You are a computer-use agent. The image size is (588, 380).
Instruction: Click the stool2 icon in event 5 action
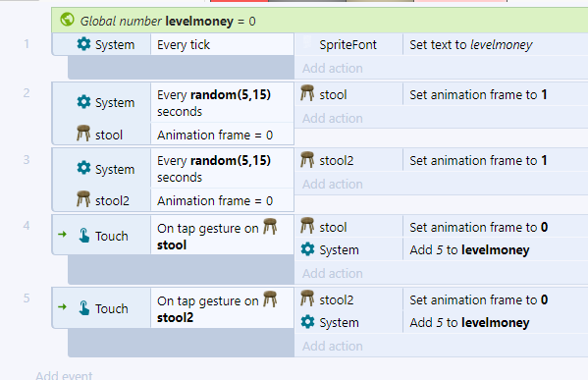coord(307,299)
